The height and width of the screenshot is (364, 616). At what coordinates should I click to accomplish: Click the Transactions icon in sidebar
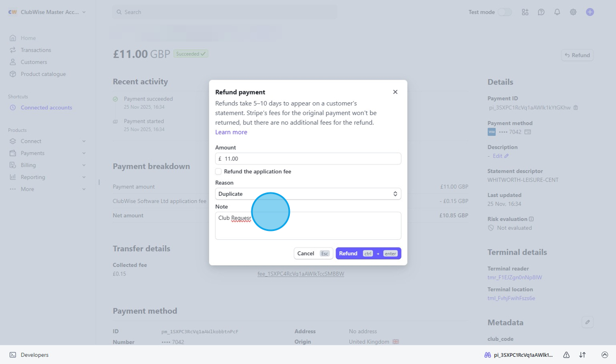pos(12,49)
